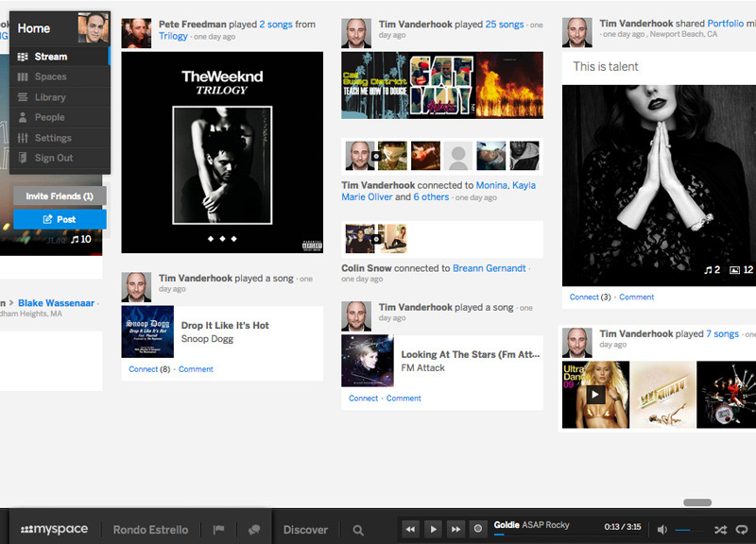Click the "Drop It Like It's Hot" song title

pyautogui.click(x=225, y=325)
